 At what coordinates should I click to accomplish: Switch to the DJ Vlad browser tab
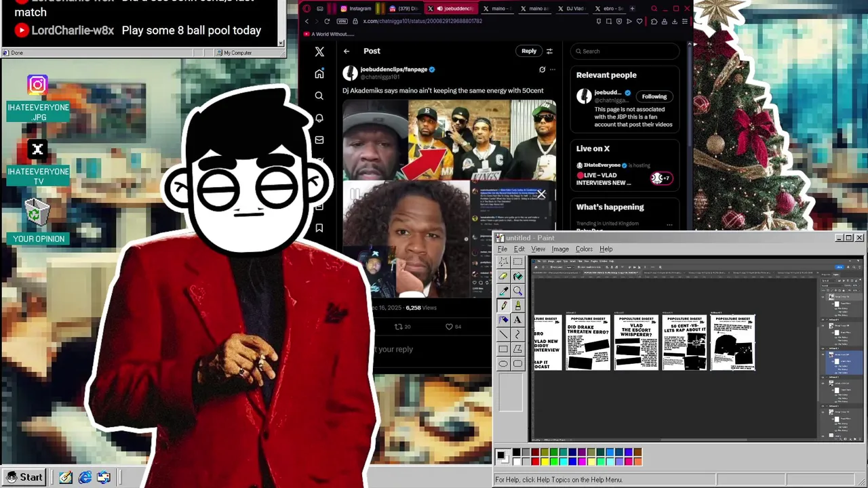click(572, 9)
